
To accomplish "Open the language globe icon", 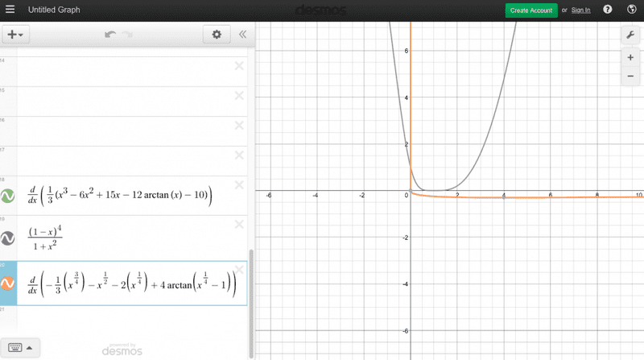I will [x=630, y=10].
